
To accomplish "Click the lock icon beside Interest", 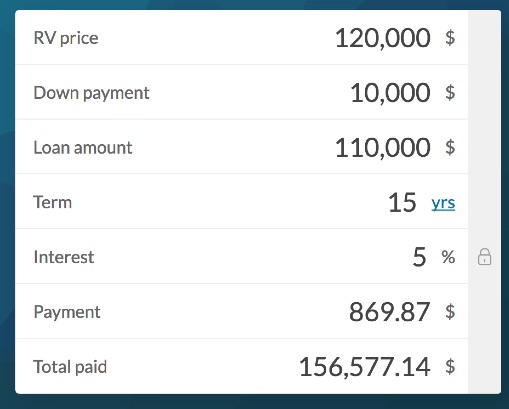I will click(x=484, y=256).
